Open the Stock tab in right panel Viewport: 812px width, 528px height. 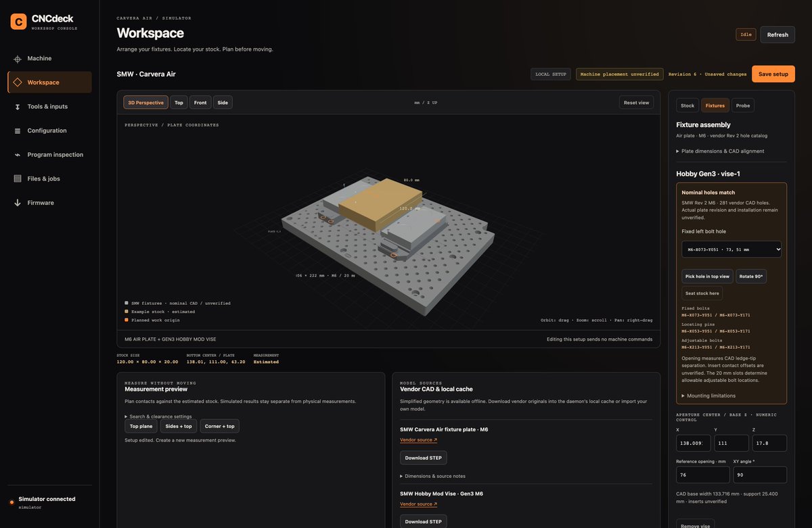(x=687, y=105)
